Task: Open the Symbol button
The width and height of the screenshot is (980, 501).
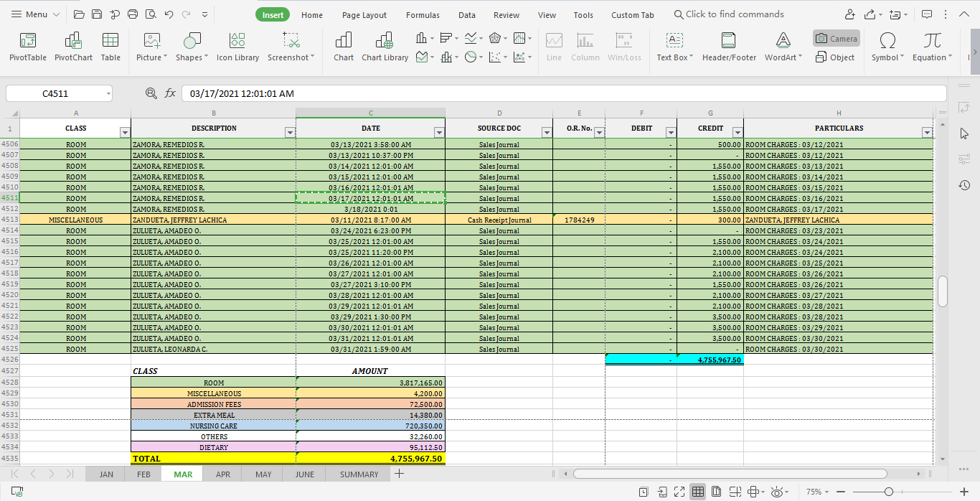Action: [x=887, y=47]
